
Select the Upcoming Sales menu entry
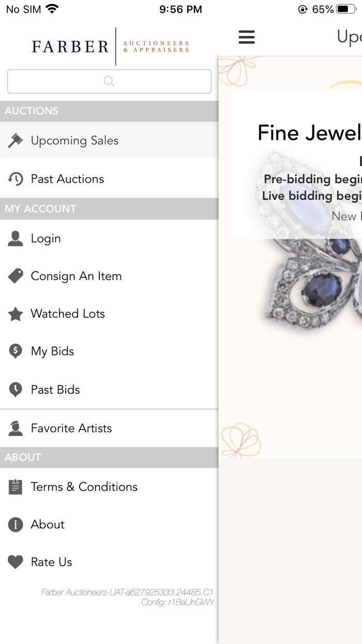click(x=74, y=140)
